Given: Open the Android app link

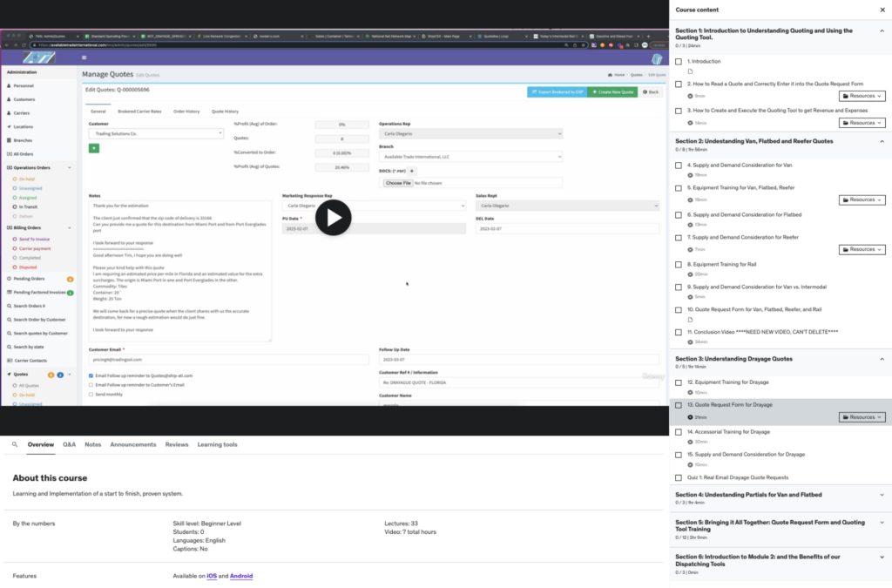Looking at the screenshot, I should 241,576.
